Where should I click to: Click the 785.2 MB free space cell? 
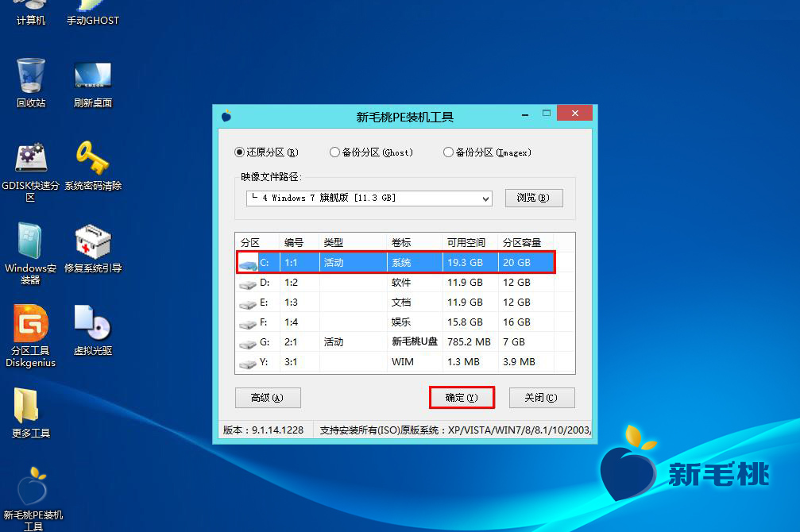click(469, 342)
